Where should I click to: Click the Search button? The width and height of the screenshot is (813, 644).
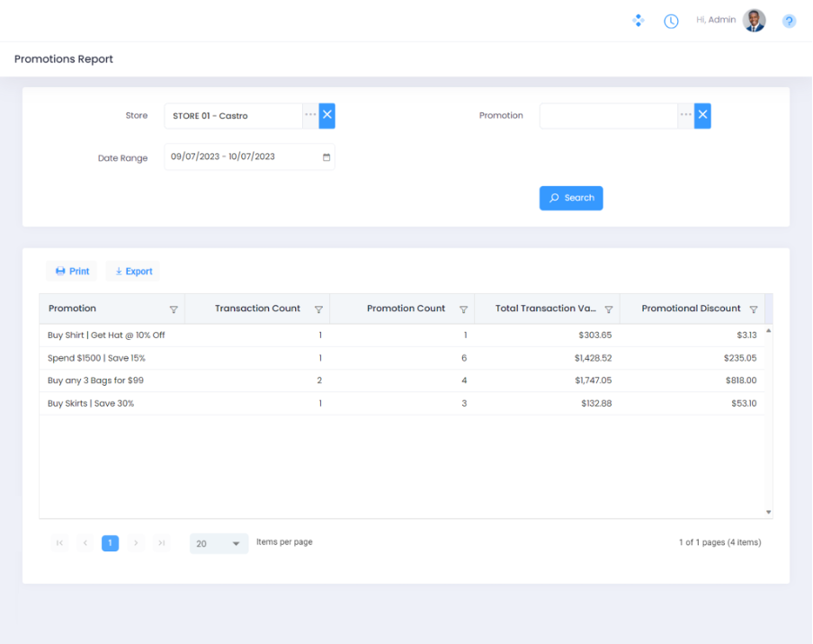point(571,198)
